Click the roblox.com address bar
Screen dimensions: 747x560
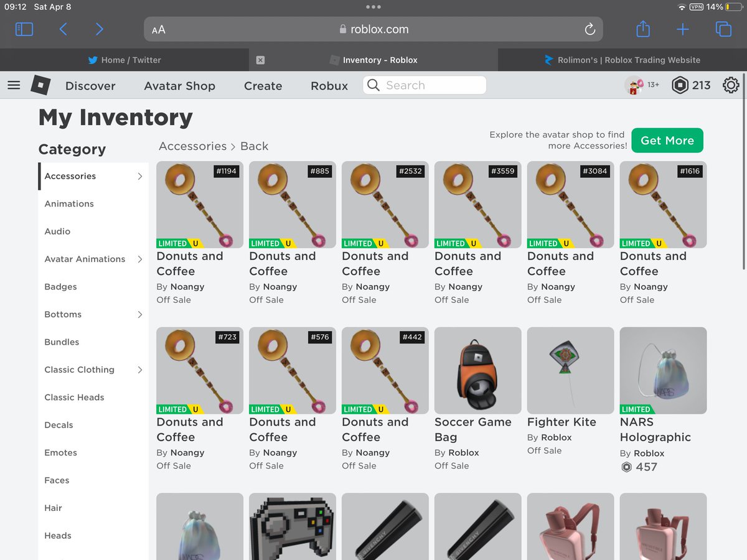374,29
